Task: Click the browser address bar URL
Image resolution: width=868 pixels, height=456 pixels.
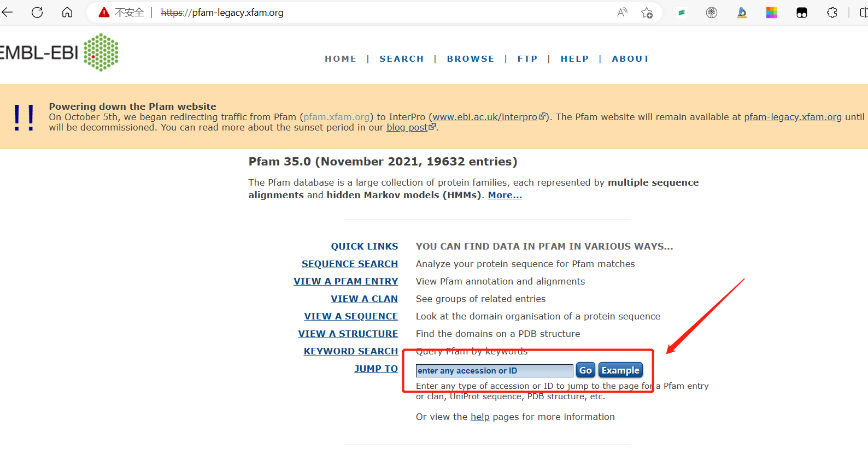Action: pyautogui.click(x=222, y=13)
